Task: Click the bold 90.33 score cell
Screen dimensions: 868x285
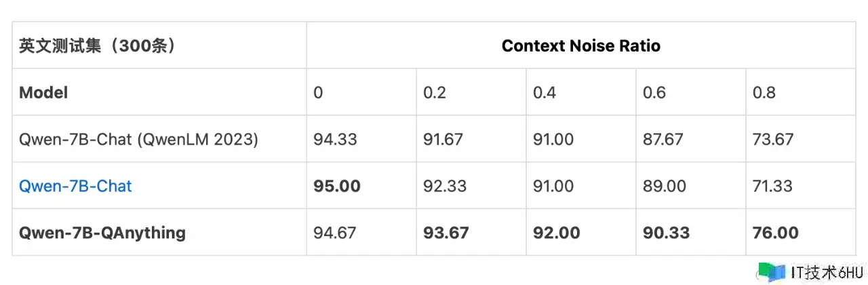Action: click(x=666, y=233)
